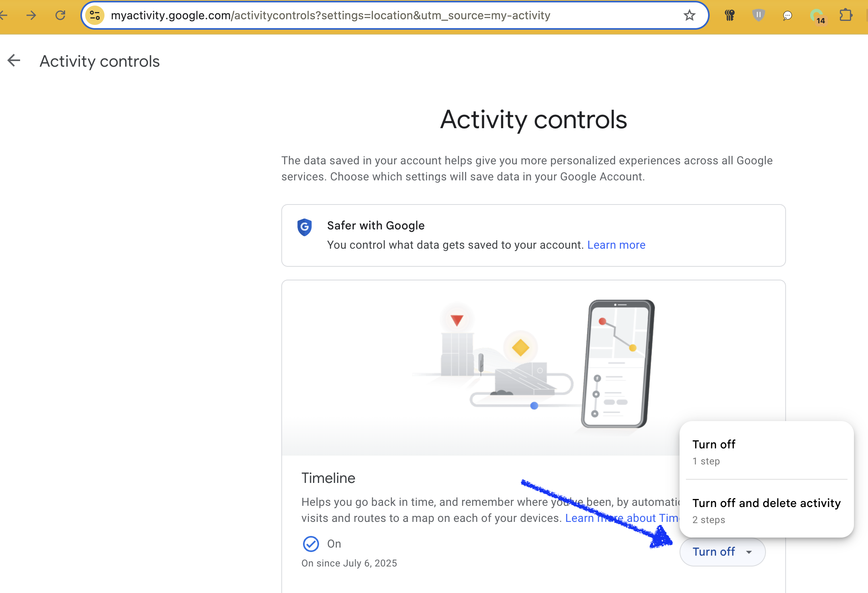Image resolution: width=868 pixels, height=593 pixels.
Task: Open Learn more about Timeline link
Action: pos(622,518)
